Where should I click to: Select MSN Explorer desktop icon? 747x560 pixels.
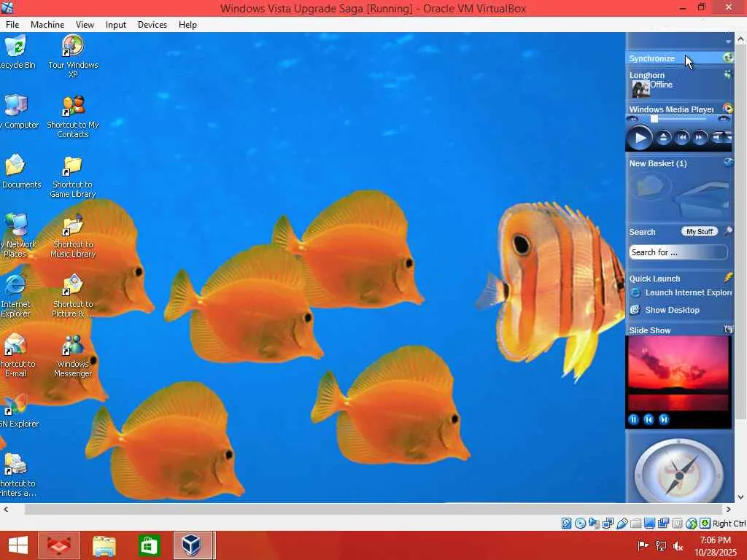coord(16,405)
